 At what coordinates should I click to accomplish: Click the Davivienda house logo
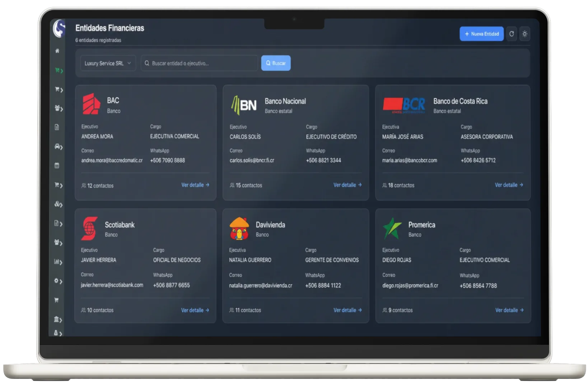pos(239,229)
